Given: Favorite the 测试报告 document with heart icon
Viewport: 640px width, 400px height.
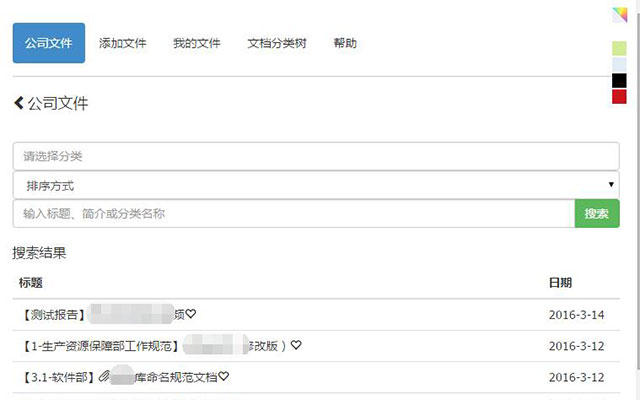Looking at the screenshot, I should click(x=191, y=314).
